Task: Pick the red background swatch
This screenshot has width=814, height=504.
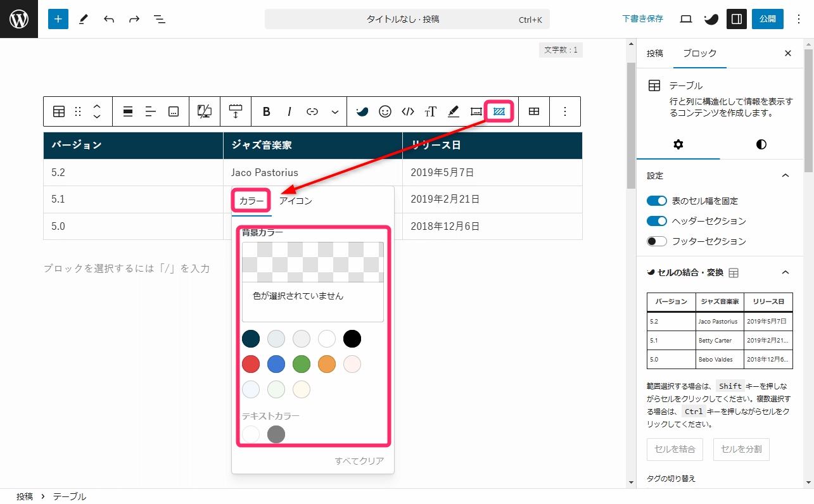Action: click(251, 364)
